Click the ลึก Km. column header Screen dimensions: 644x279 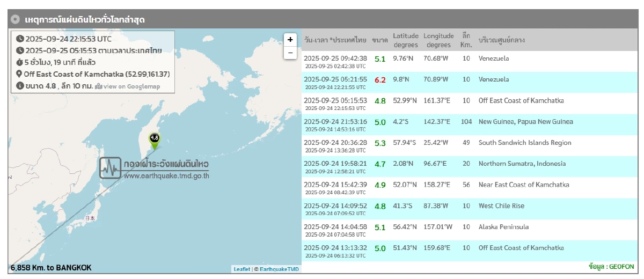pyautogui.click(x=465, y=40)
